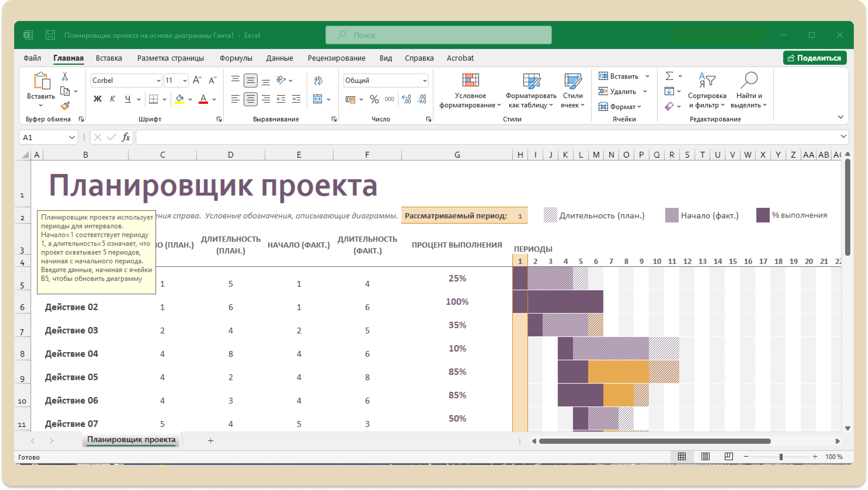This screenshot has height=490, width=868.
Task: Add new sheet with plus button
Action: pos(211,440)
